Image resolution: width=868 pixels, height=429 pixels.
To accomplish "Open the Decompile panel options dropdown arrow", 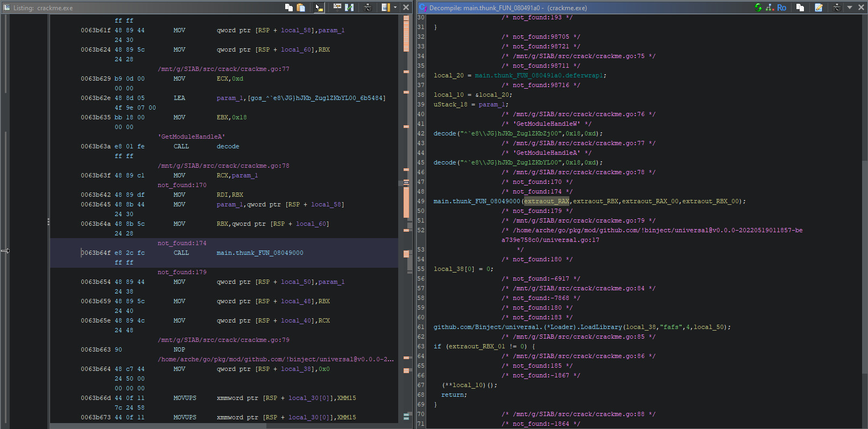I will pos(850,8).
